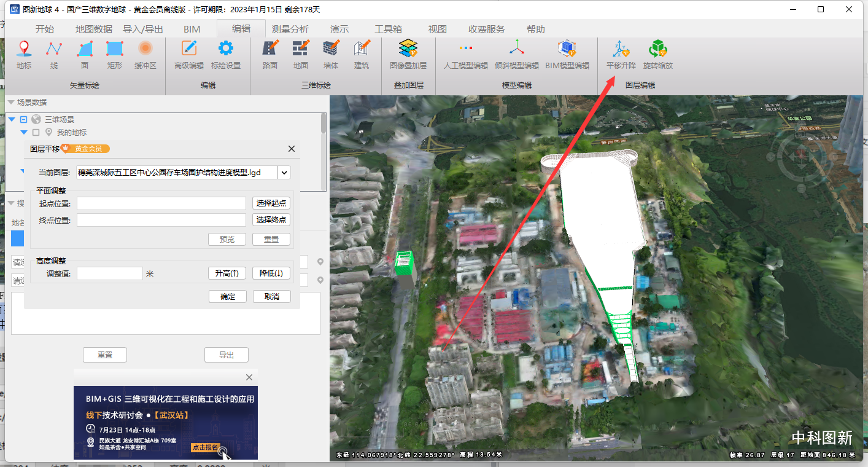Open BIM模型编辑 tool

coord(567,55)
